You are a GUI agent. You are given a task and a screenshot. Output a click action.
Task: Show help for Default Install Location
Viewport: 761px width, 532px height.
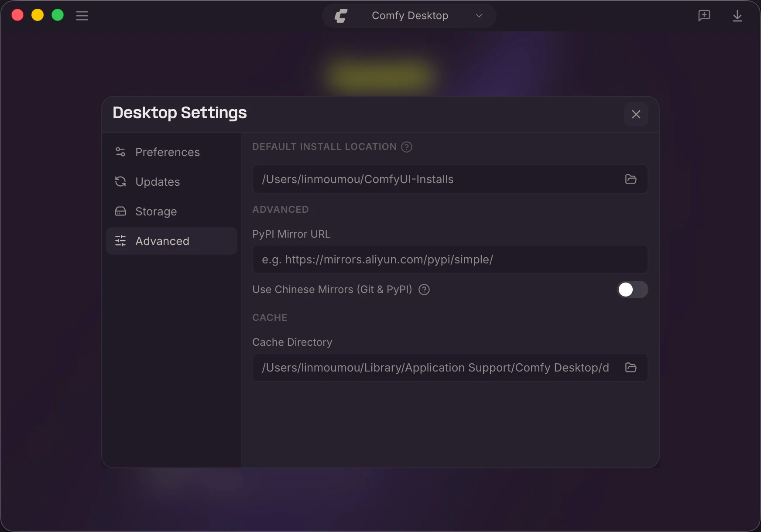(407, 147)
